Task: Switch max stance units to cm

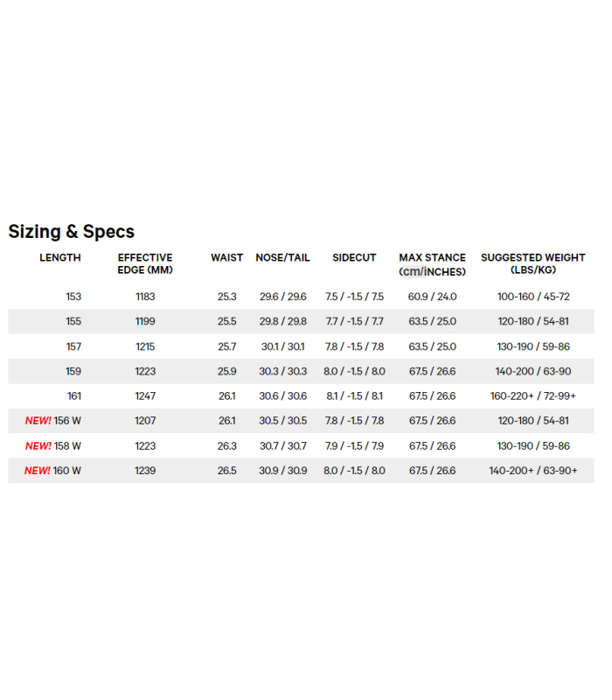Action: [x=410, y=271]
